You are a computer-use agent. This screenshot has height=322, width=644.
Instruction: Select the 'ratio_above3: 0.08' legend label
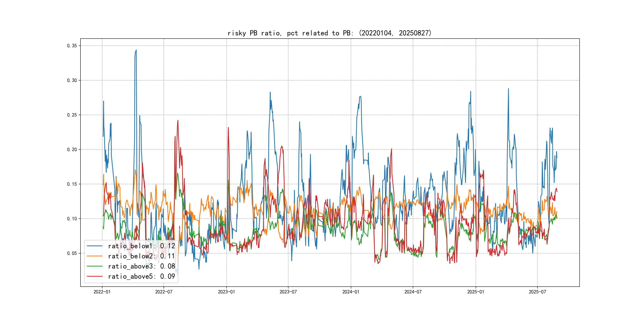[x=141, y=266]
